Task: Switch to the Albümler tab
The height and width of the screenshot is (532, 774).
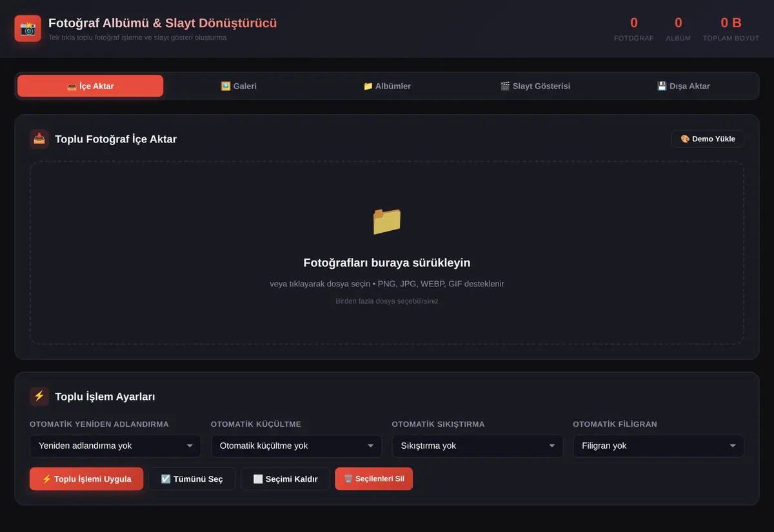Action: (x=387, y=86)
